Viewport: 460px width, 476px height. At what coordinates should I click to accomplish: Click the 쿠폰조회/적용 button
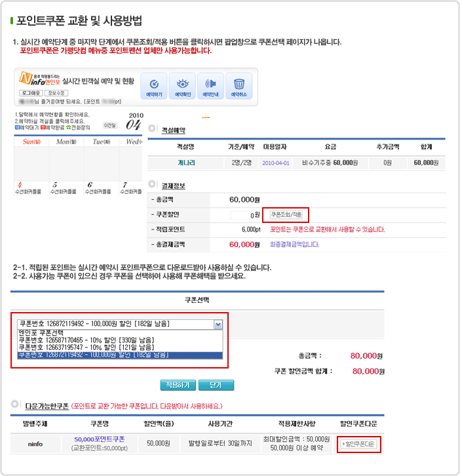tap(285, 214)
